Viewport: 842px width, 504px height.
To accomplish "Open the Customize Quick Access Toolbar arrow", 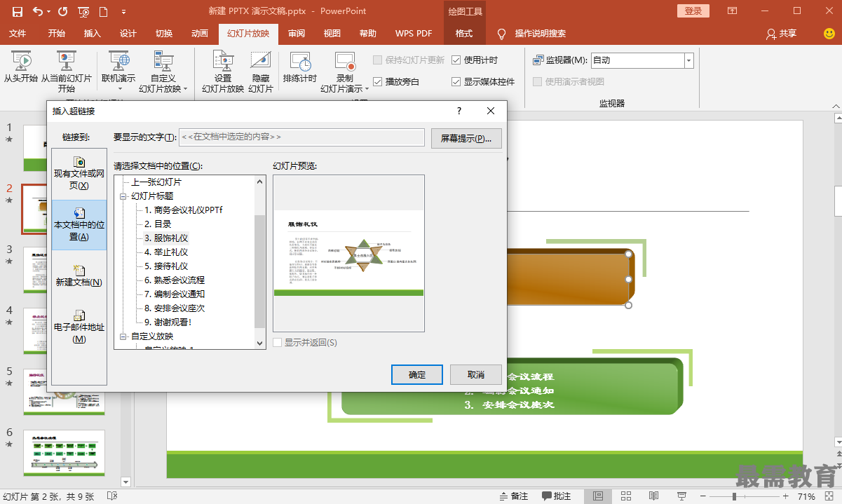I will pos(123,12).
